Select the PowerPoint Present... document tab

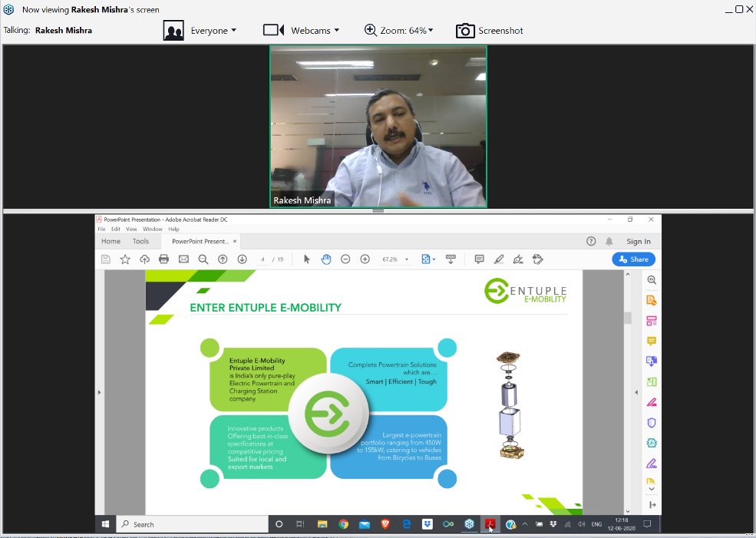[x=200, y=242]
